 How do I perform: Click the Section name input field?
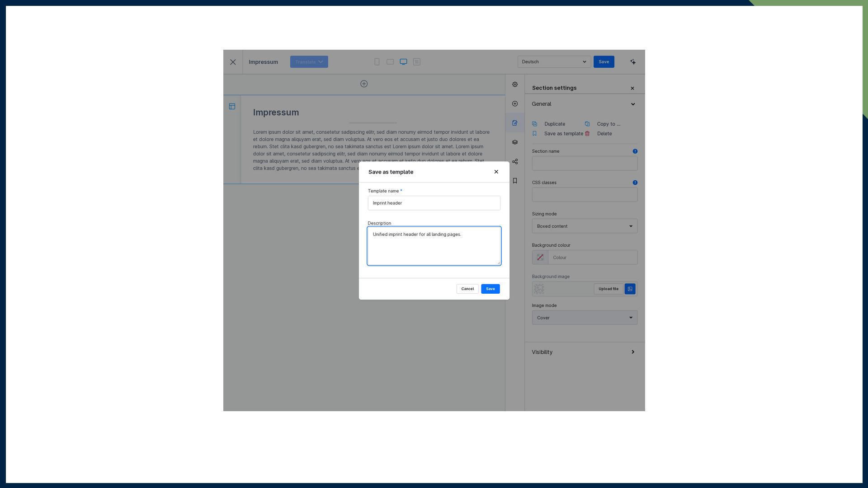[x=585, y=164]
